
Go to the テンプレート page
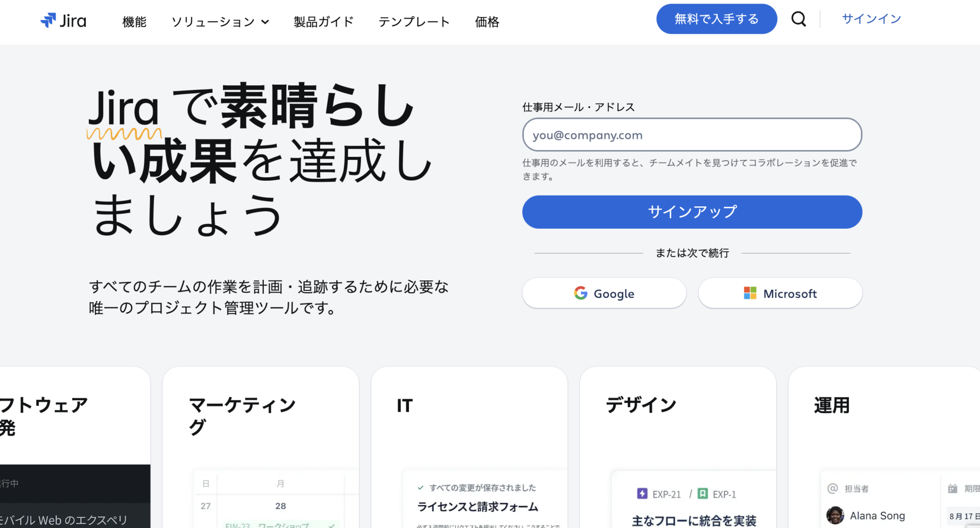pyautogui.click(x=414, y=22)
